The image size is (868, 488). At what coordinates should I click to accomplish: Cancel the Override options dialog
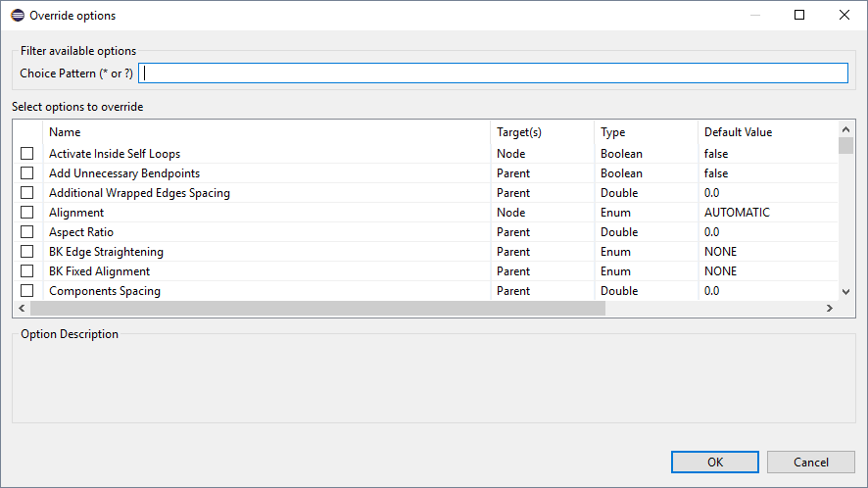(810, 463)
